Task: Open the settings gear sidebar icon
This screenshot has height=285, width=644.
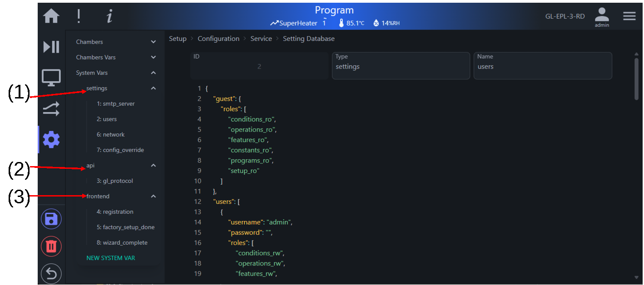Action: 51,140
